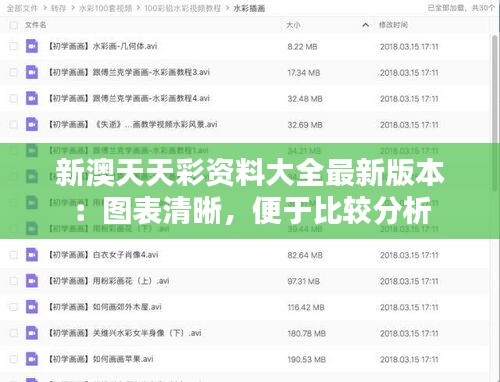
Task: Open file 关维兴水彩女半身像(下).avi
Action: click(125, 333)
